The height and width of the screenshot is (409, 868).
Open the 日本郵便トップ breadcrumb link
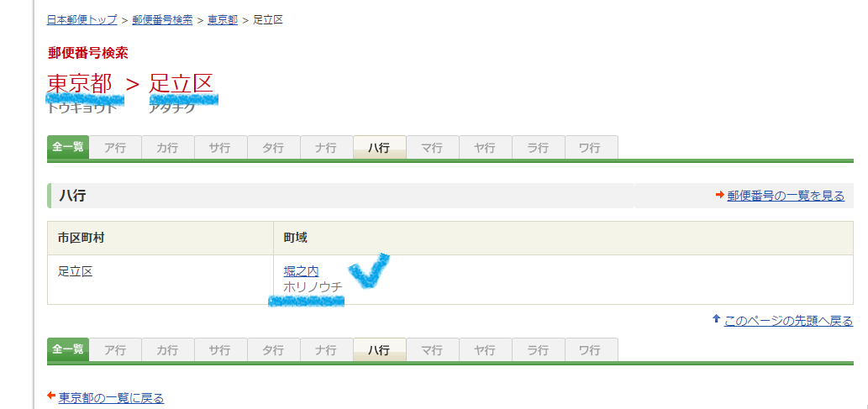82,19
